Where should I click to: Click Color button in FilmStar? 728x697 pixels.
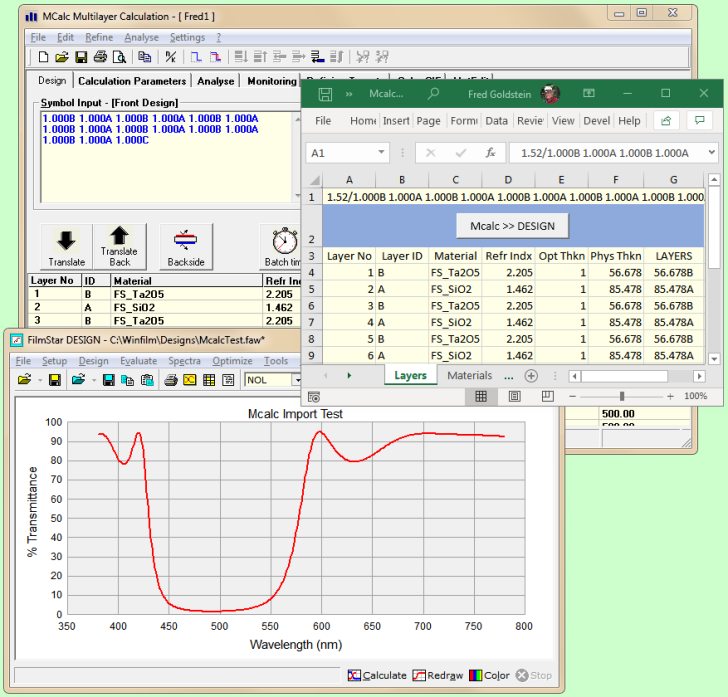[x=489, y=675]
